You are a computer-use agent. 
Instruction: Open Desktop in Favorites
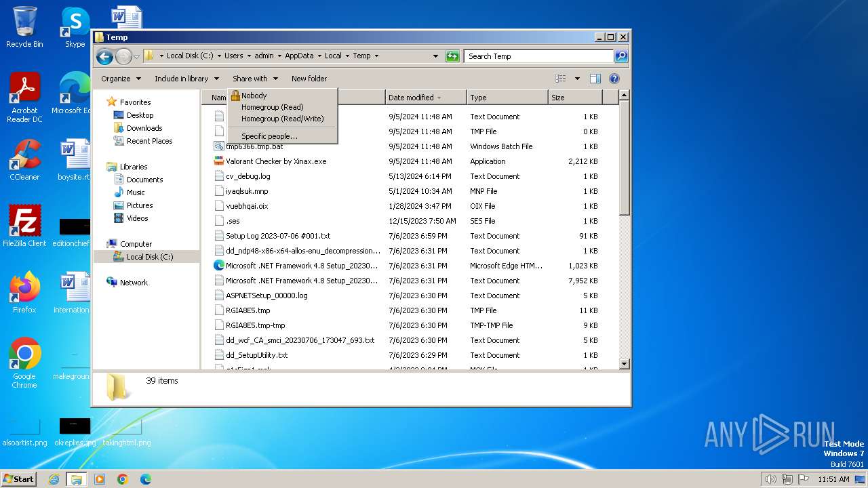140,115
